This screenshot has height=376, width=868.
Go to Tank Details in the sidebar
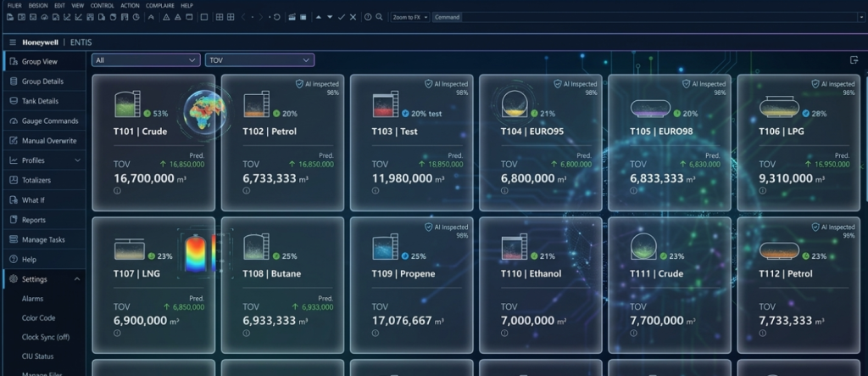click(x=40, y=101)
